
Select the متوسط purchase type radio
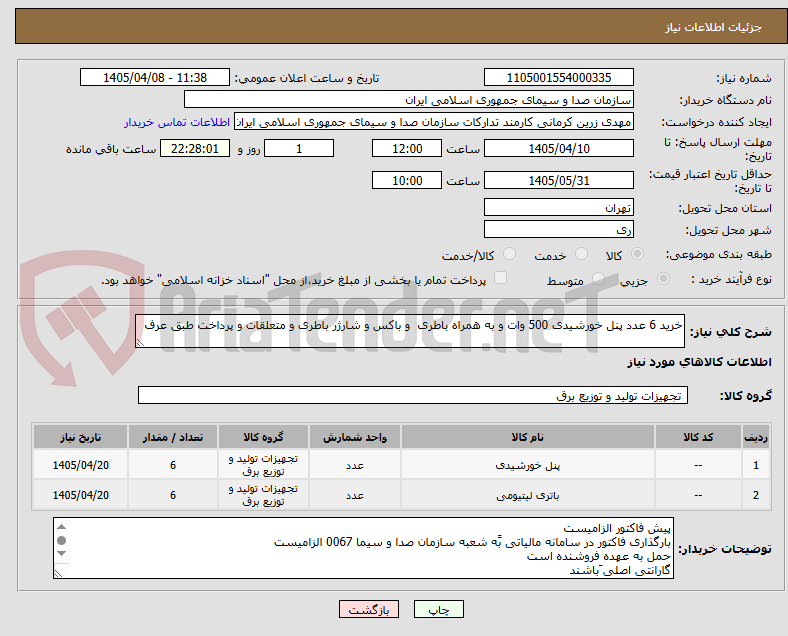click(598, 278)
